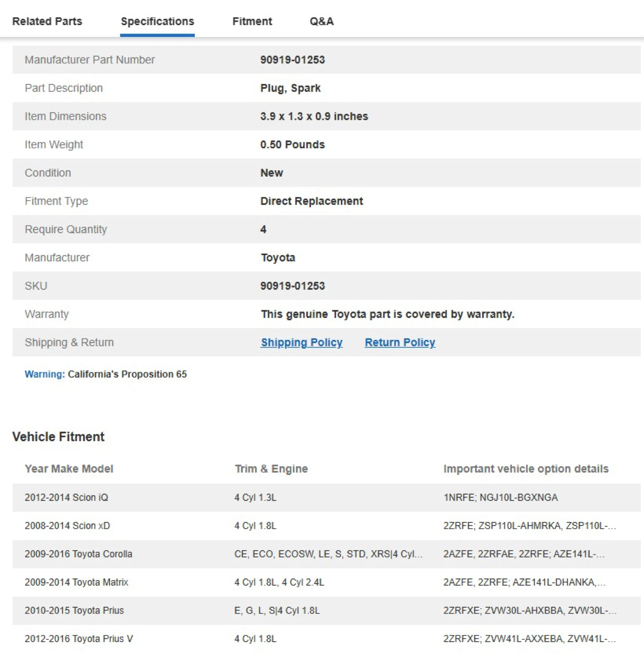The image size is (644, 657).
Task: Go to the Q&A tab
Action: (322, 21)
